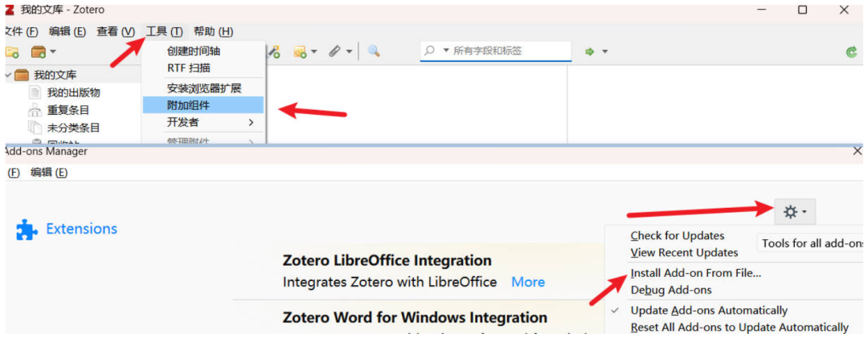Choose Debug Add-ons
The height and width of the screenshot is (338, 868).
click(x=671, y=290)
